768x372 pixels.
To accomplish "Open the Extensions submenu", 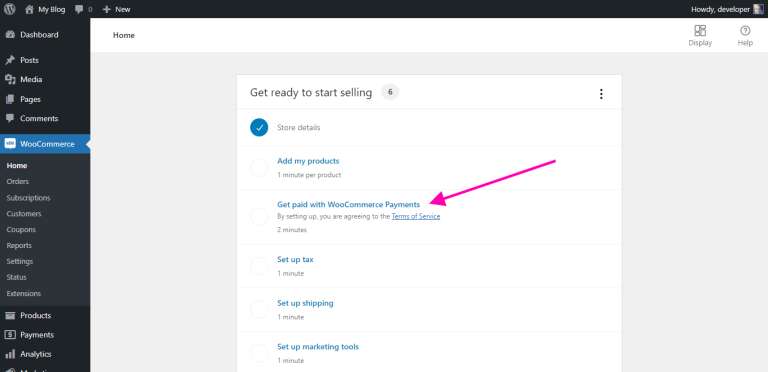I will (x=24, y=293).
